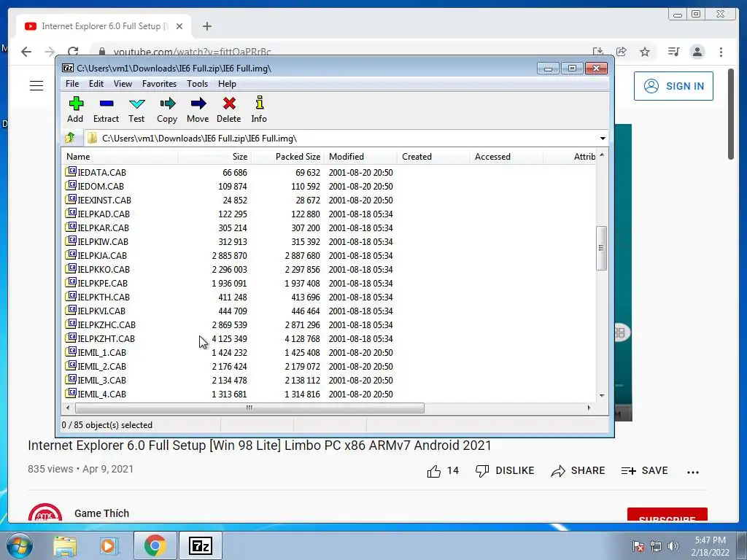747x560 pixels.
Task: Bookmark this page with star icon
Action: (645, 52)
